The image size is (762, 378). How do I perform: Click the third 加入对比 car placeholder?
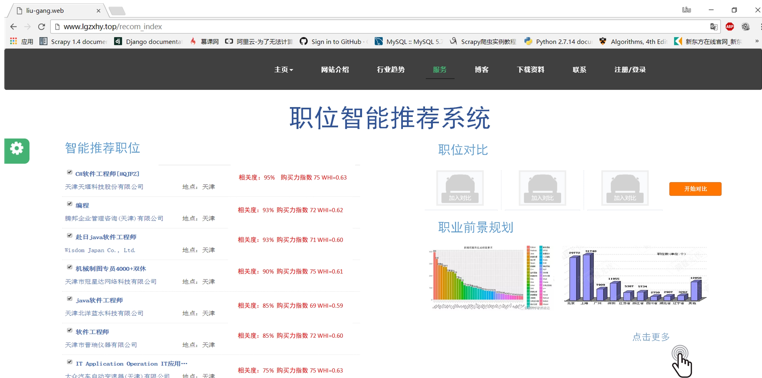click(x=624, y=187)
